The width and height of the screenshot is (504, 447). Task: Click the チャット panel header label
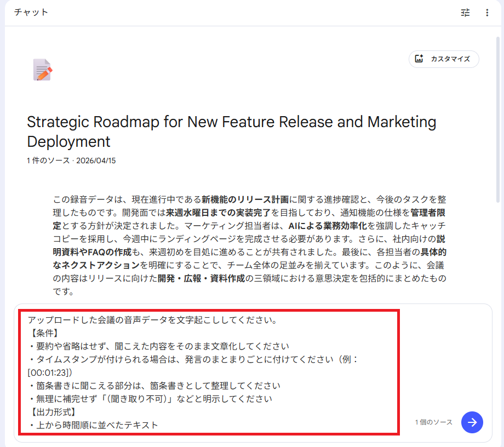(31, 12)
